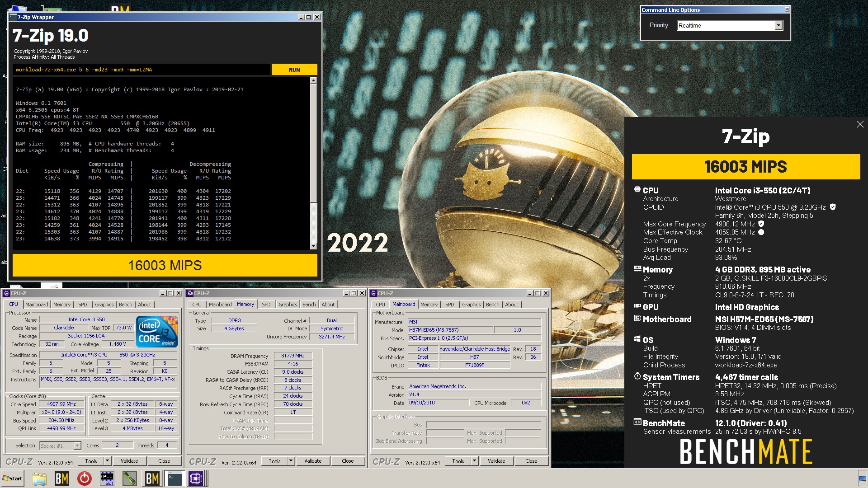Open the Bench tab in the CPU-Z CPU window
This screenshot has width=868, height=488.
125,305
